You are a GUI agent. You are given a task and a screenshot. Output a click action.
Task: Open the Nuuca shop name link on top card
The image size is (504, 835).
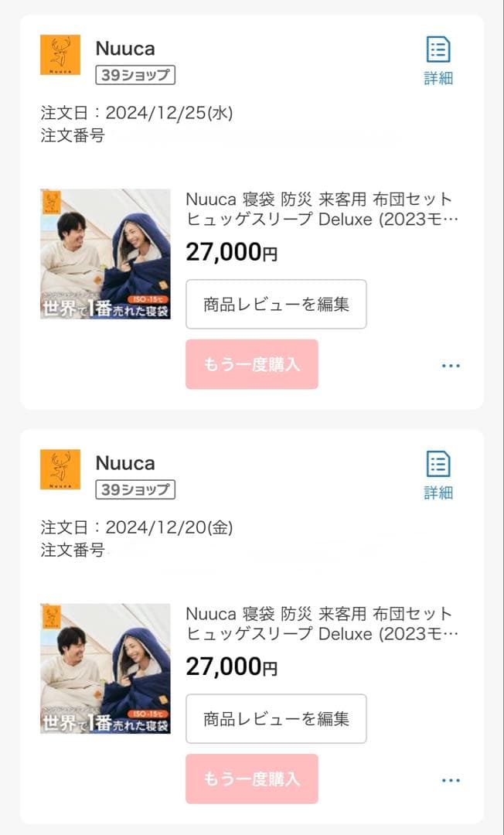point(125,48)
